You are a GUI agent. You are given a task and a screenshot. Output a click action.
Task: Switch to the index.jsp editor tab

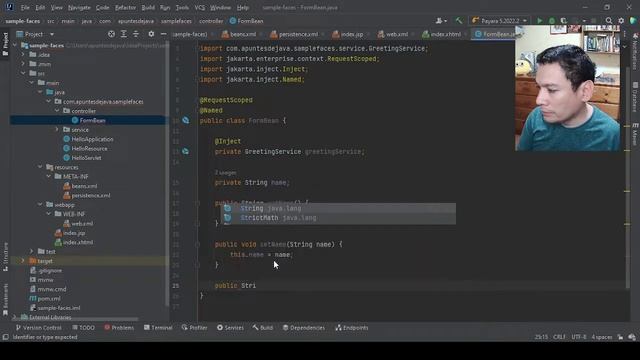(348, 34)
